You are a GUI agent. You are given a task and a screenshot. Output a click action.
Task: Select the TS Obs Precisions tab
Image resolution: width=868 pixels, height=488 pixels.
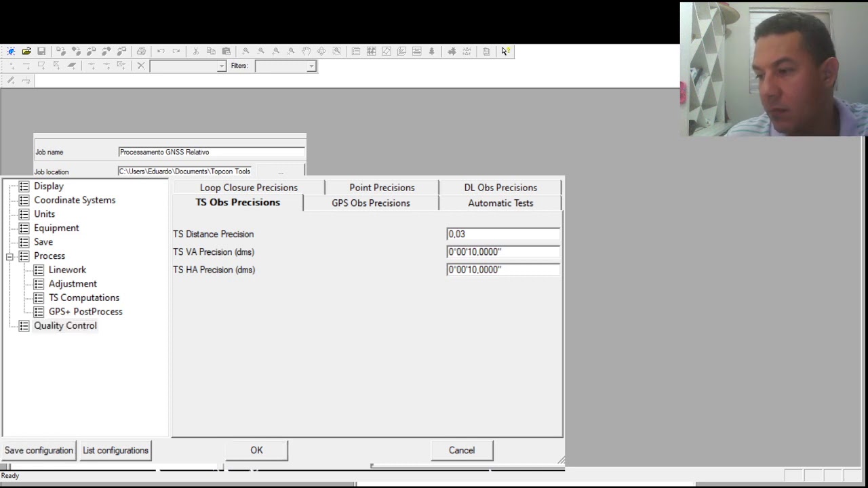(238, 203)
